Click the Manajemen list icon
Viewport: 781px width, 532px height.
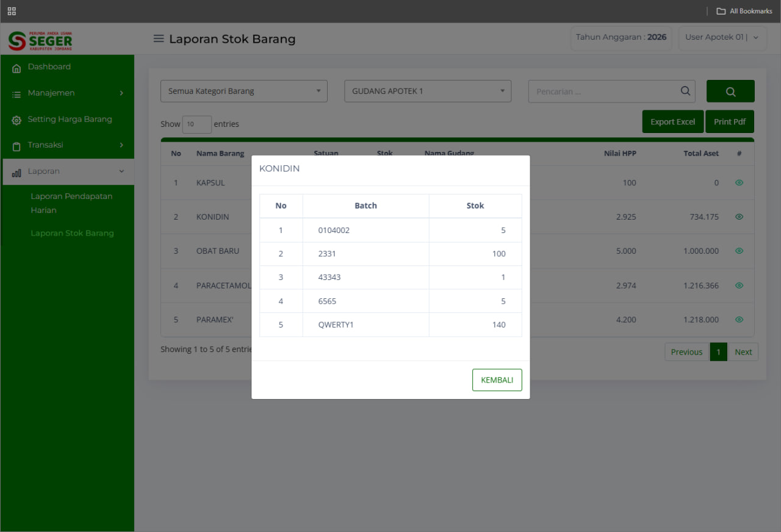coord(16,94)
